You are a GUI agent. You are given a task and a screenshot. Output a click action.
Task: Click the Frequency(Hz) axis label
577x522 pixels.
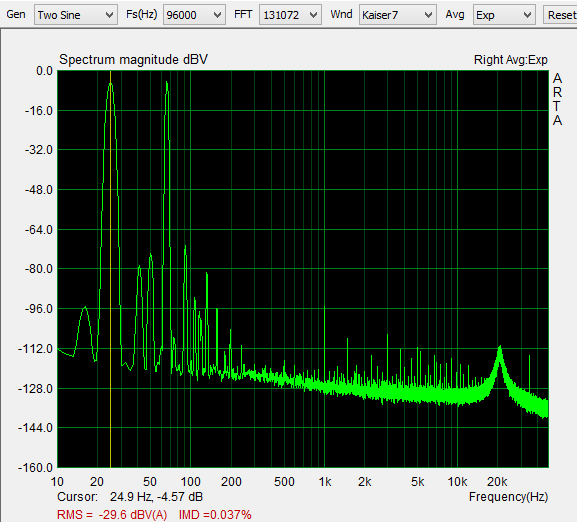[509, 497]
